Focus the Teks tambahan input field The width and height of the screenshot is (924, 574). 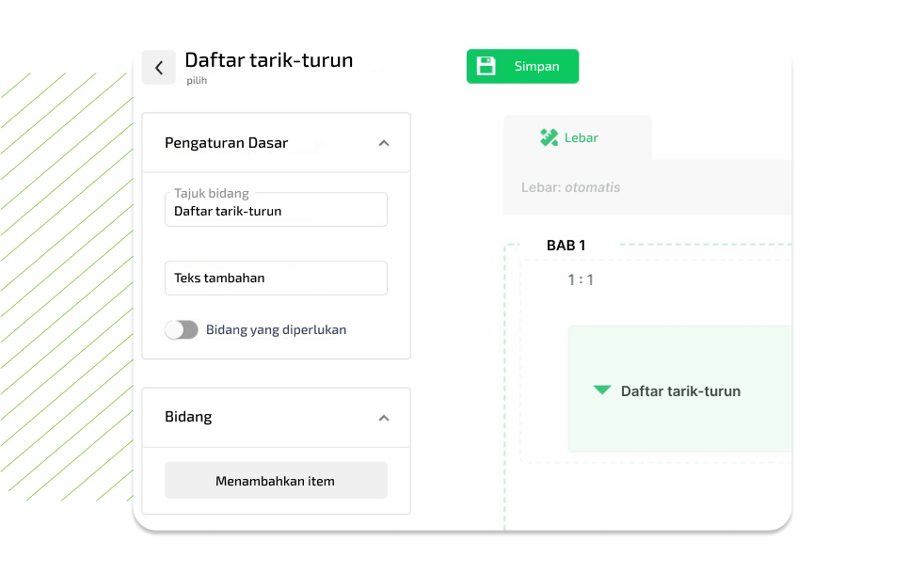[276, 279]
